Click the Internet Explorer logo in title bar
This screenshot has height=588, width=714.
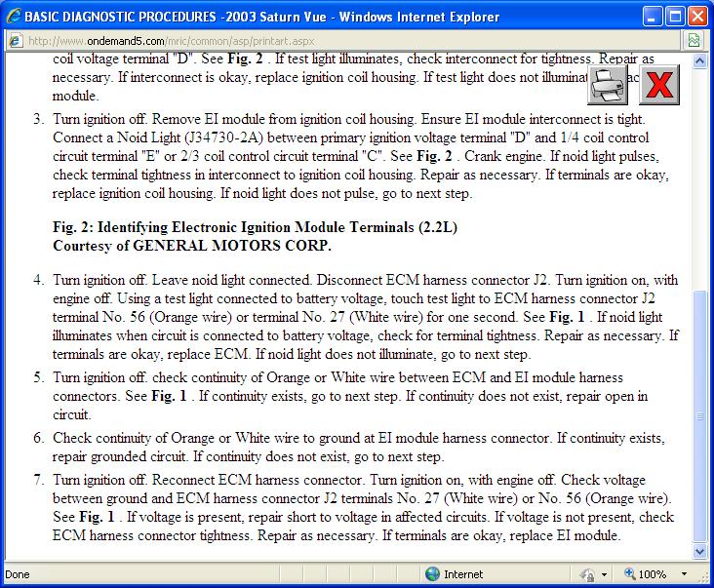click(x=14, y=17)
